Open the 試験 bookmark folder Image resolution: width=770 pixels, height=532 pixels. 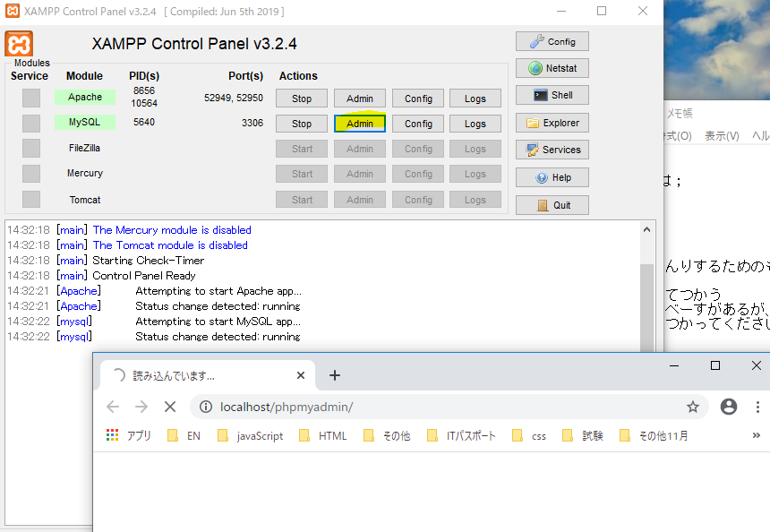[582, 435]
